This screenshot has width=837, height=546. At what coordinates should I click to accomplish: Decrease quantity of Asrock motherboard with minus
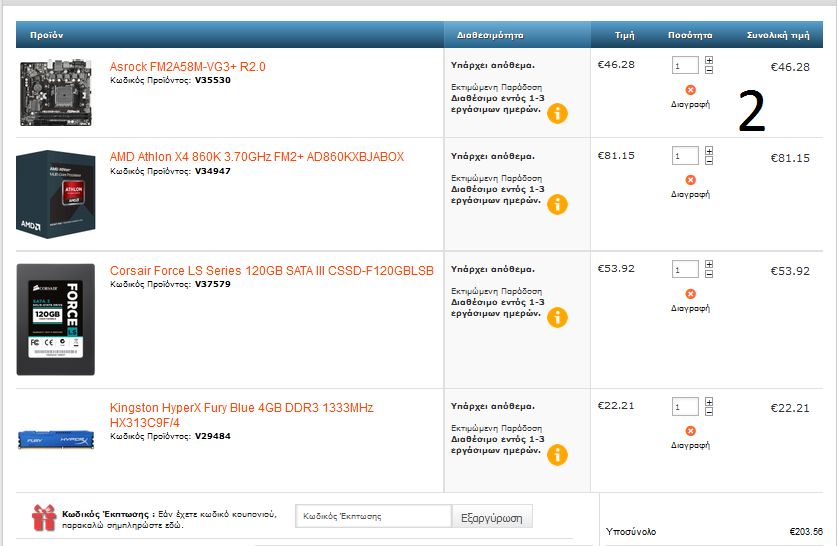tap(709, 70)
